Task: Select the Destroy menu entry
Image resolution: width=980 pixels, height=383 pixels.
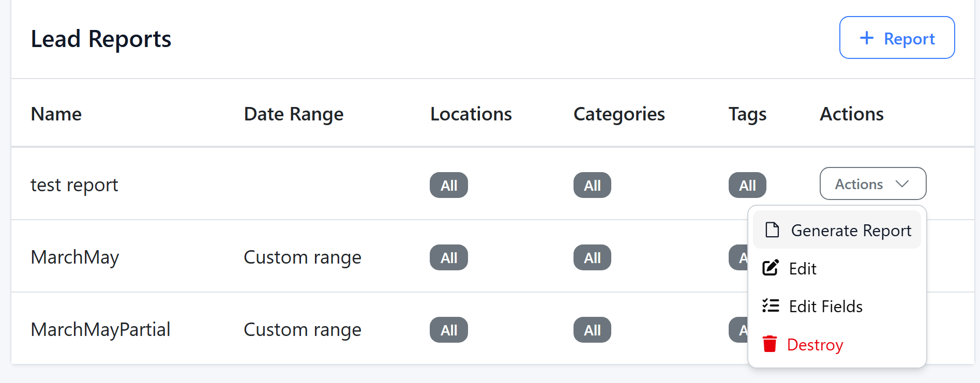Action: click(x=815, y=345)
